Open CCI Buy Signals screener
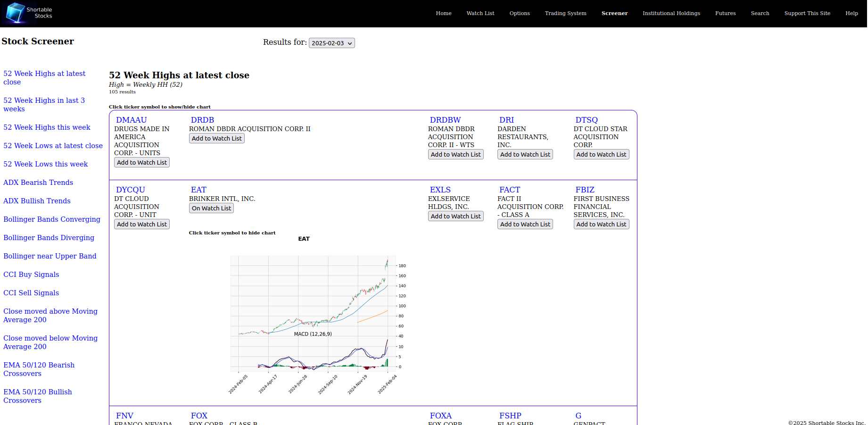 31,275
